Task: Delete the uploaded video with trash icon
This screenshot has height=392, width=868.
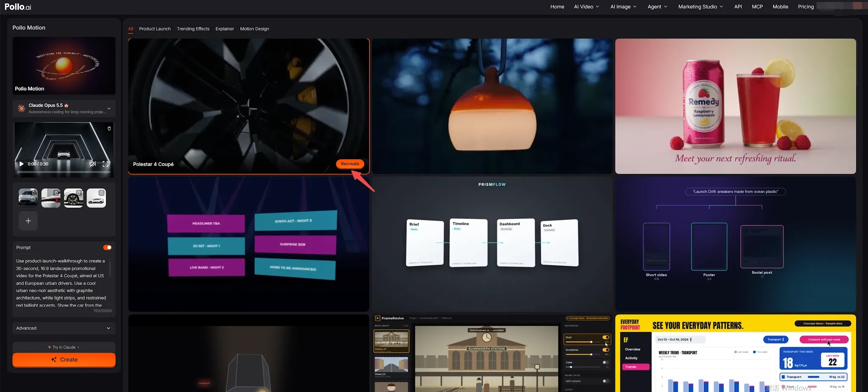Action: (x=109, y=128)
